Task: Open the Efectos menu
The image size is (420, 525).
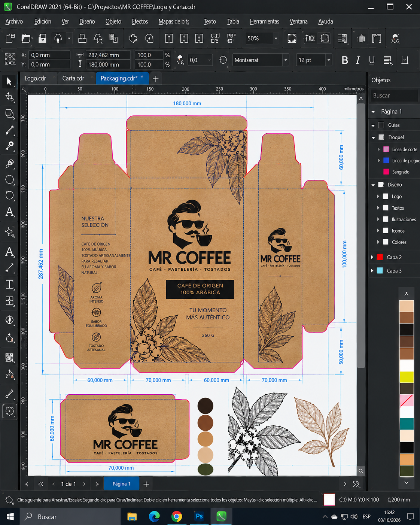Action: [140, 21]
